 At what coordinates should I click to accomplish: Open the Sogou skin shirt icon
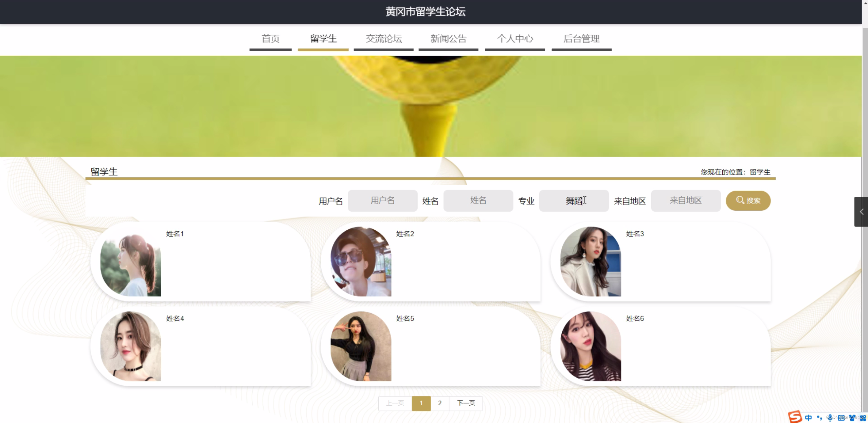coord(852,418)
